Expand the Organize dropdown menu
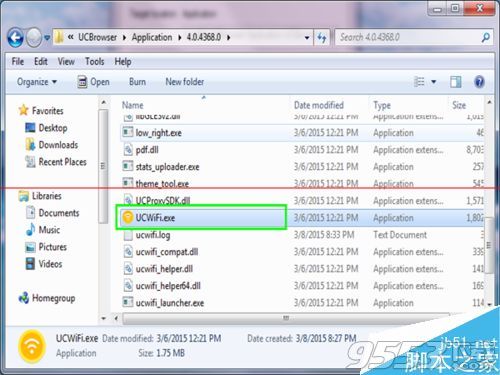This screenshot has width=500, height=375. 37,82
